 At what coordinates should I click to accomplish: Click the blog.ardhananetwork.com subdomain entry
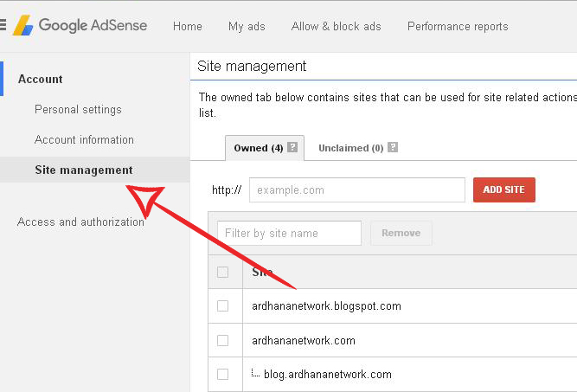pyautogui.click(x=328, y=375)
